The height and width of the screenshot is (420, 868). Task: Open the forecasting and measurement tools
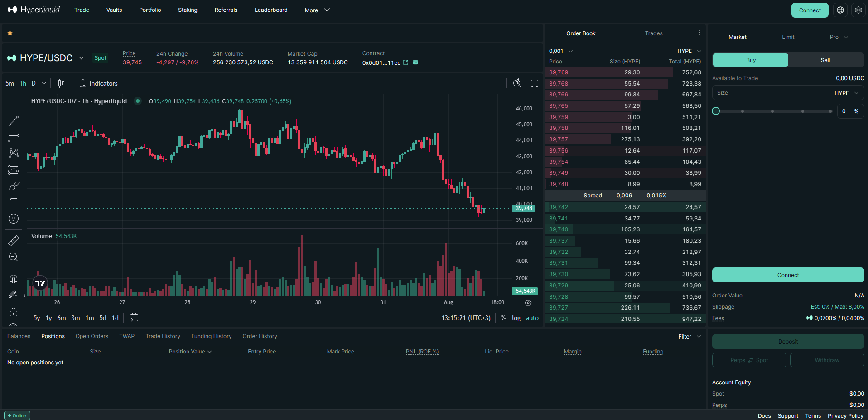pos(14,170)
